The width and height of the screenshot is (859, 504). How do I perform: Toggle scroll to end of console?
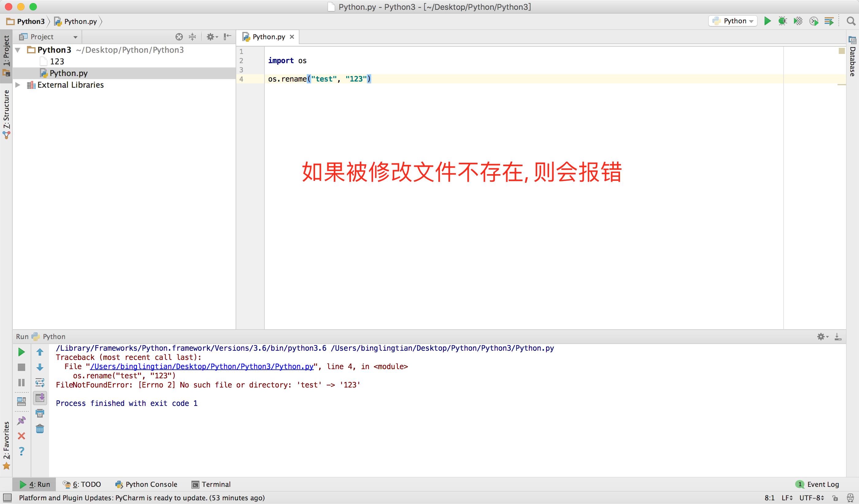(40, 397)
